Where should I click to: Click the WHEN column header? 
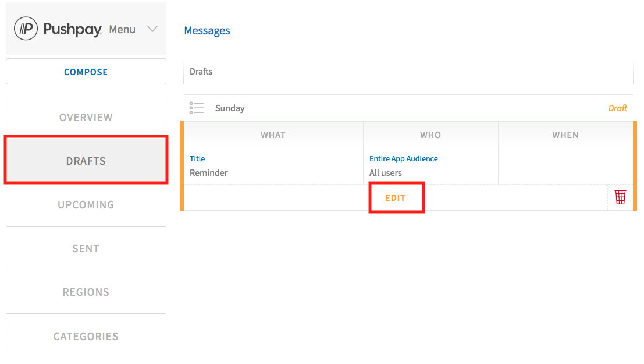(565, 135)
